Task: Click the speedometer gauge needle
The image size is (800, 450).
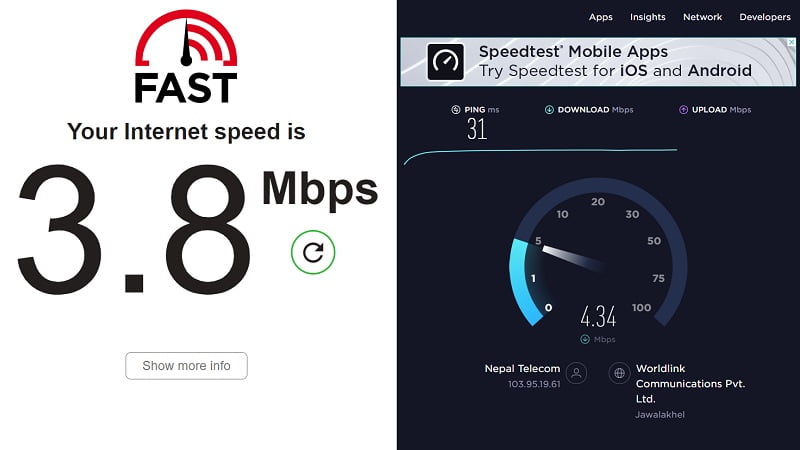Action: tap(572, 257)
